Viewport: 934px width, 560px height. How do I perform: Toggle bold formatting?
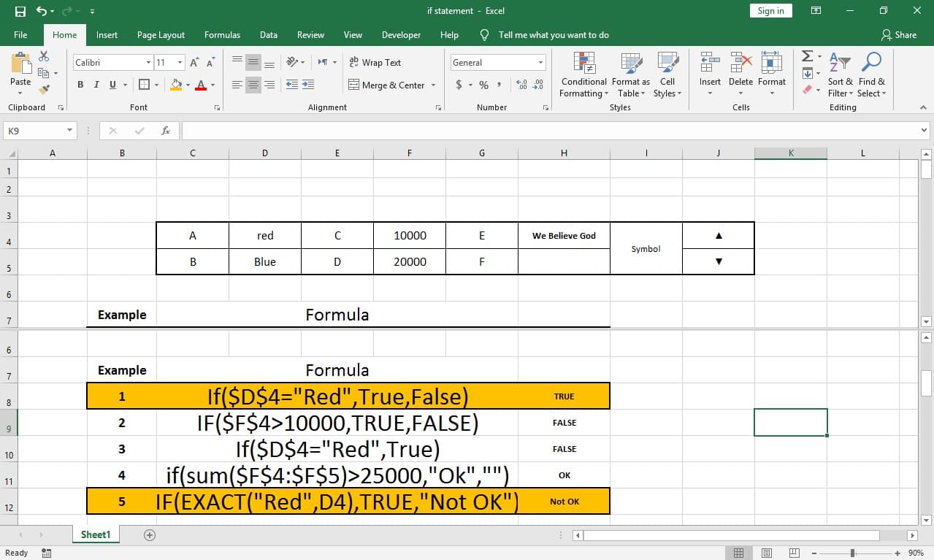[80, 85]
